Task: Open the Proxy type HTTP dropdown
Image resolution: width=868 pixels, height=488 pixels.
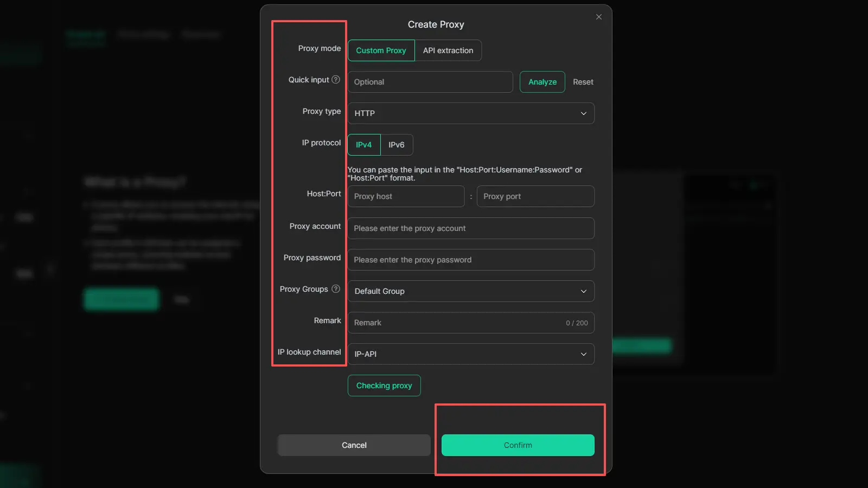Action: [470, 113]
